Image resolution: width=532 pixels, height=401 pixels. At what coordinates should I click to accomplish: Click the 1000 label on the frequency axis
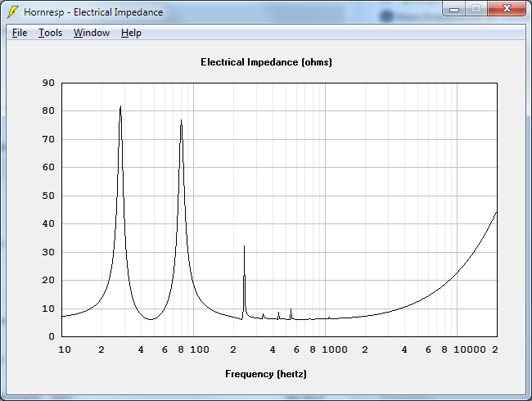pyautogui.click(x=335, y=349)
